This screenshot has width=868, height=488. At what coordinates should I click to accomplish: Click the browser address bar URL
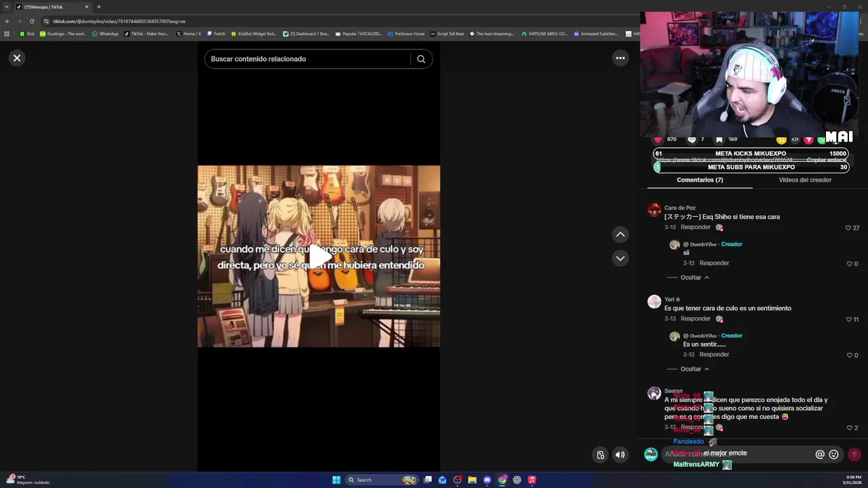[x=119, y=21]
